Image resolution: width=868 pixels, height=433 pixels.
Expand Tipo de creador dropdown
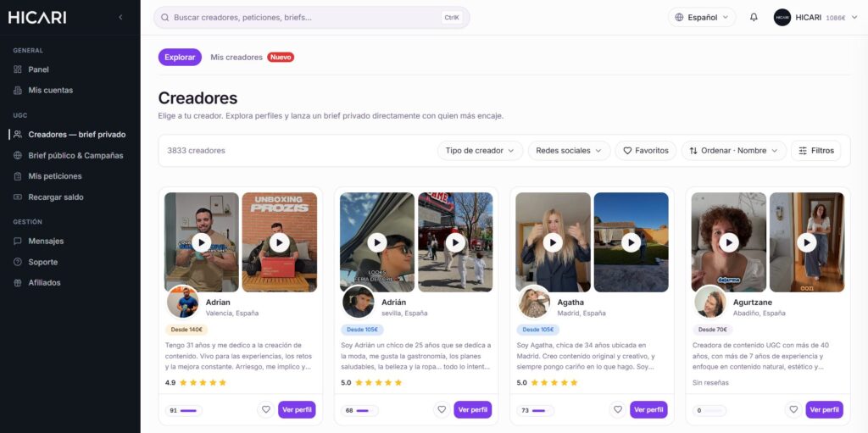[x=480, y=151]
